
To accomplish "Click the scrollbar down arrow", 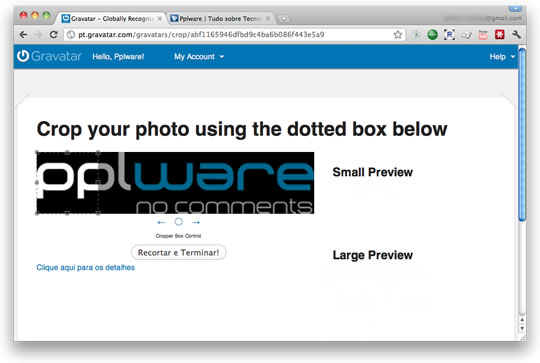I will tap(522, 328).
